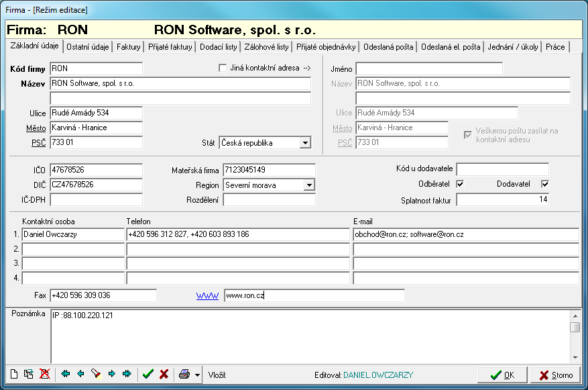Jump to the last record (double right arrow)
Image resolution: width=588 pixels, height=390 pixels.
pyautogui.click(x=127, y=374)
